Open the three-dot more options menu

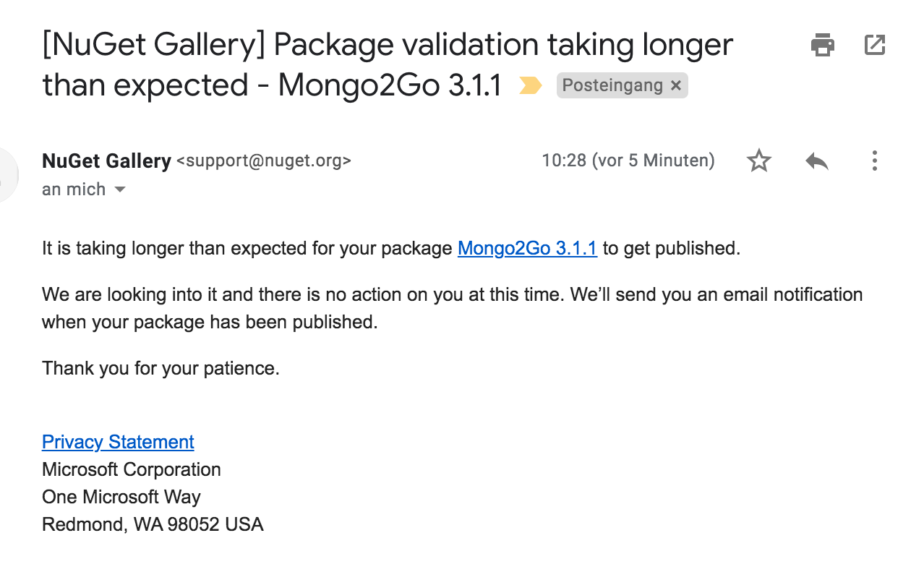(x=874, y=161)
